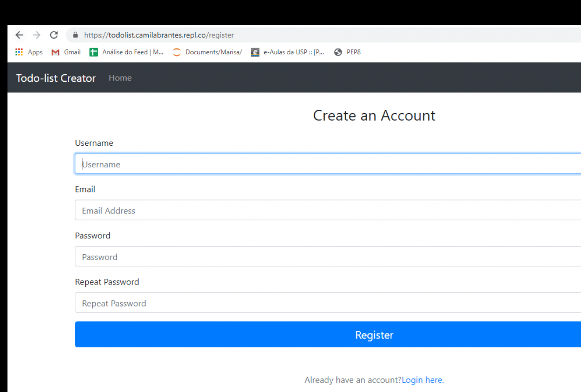
Task: Click the Todo-list Creator brand link
Action: point(56,78)
